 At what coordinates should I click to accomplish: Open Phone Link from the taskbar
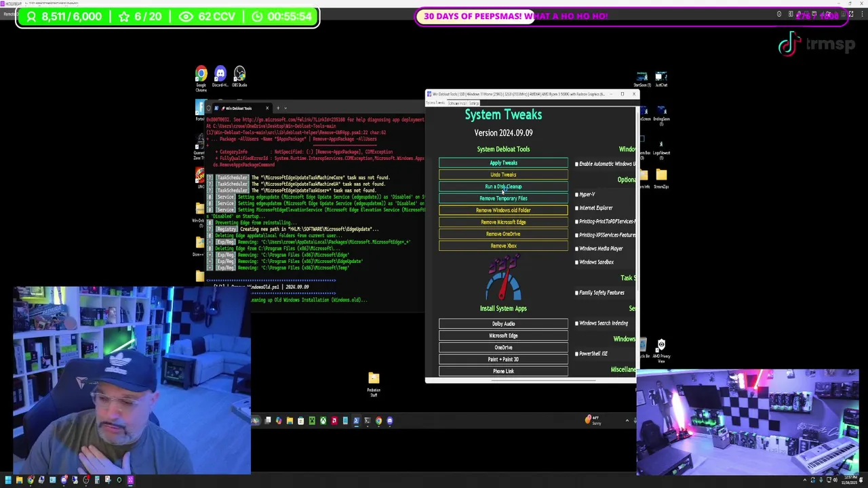345,421
